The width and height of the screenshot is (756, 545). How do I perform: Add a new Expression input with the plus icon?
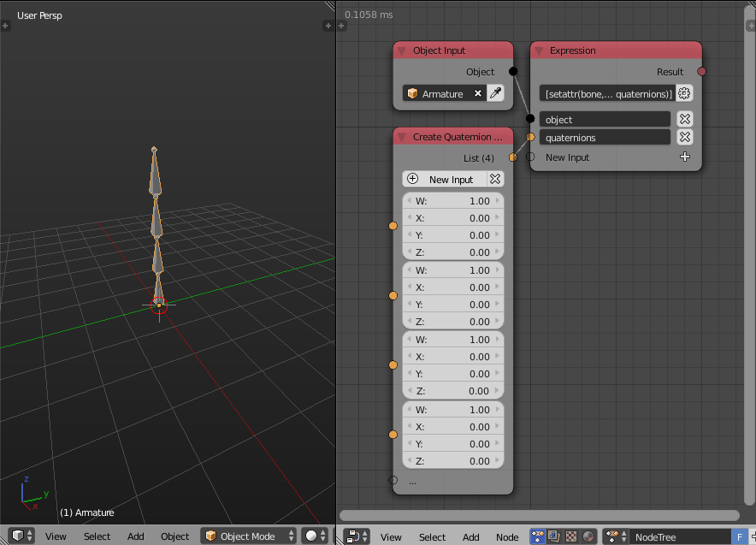coord(685,157)
